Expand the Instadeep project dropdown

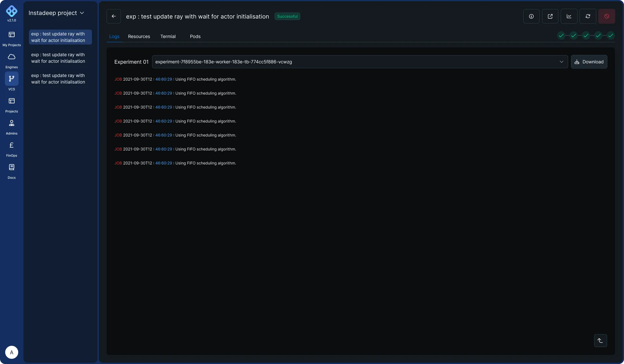click(56, 13)
